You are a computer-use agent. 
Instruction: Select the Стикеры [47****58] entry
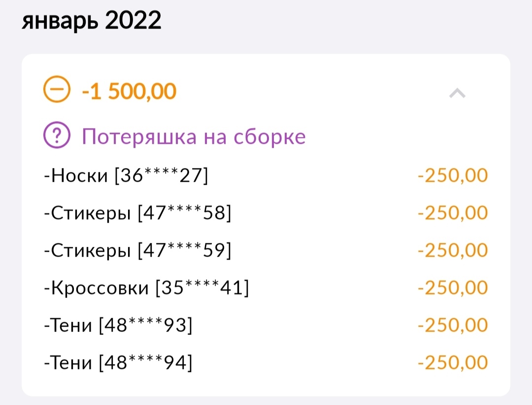pyautogui.click(x=137, y=213)
